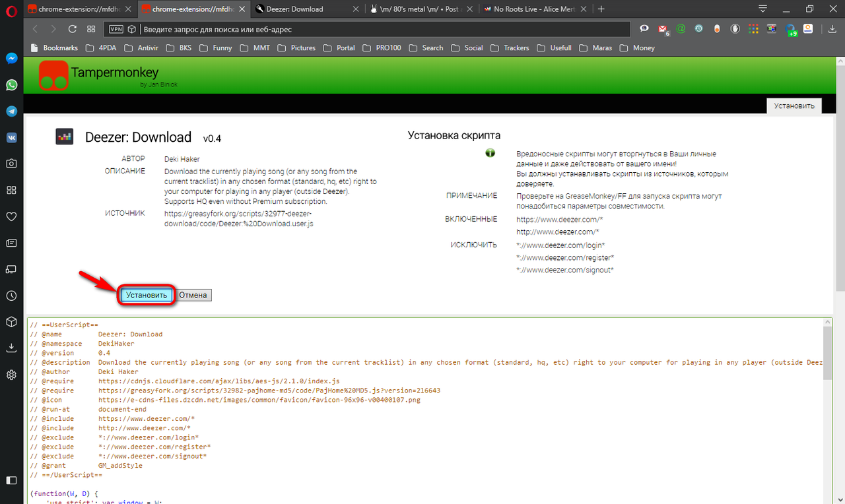Click the chat bubble extension icon
The width and height of the screenshot is (845, 504).
coord(644,29)
